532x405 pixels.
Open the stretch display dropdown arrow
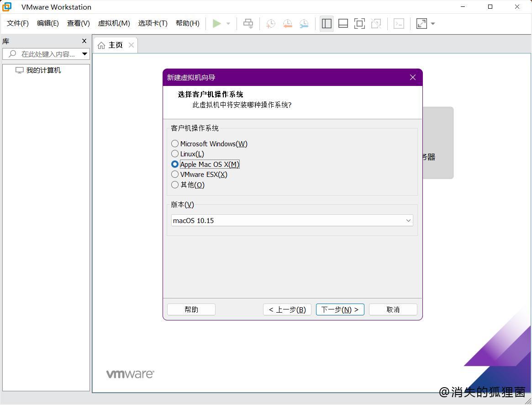click(433, 24)
